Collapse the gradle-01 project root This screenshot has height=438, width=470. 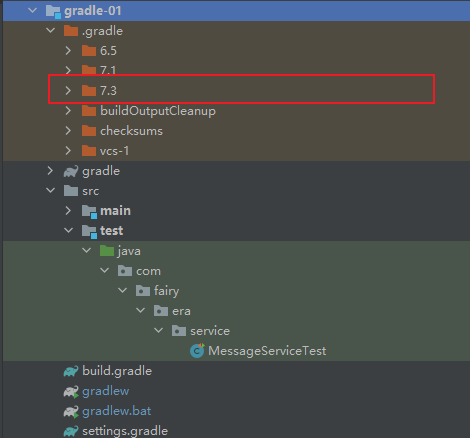tap(32, 11)
